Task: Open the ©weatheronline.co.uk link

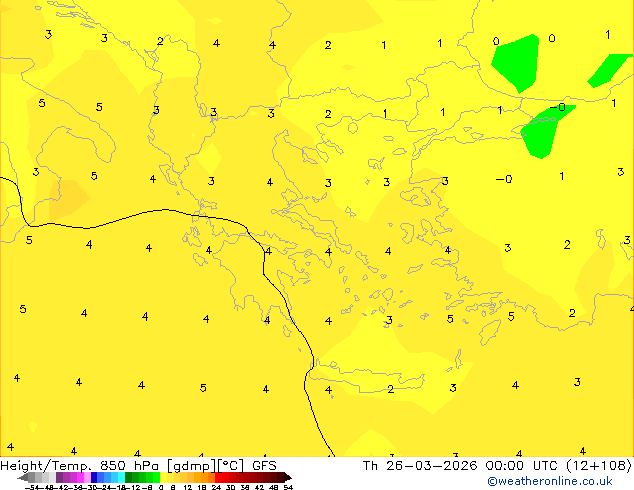Action: [550, 481]
